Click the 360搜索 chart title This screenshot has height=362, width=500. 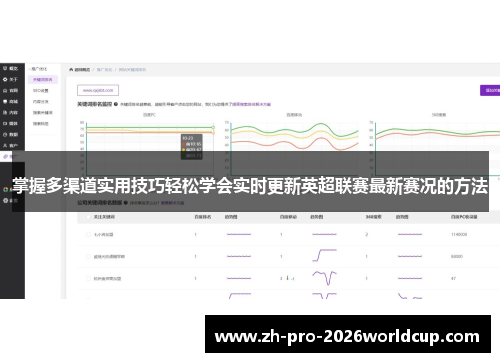(439, 115)
